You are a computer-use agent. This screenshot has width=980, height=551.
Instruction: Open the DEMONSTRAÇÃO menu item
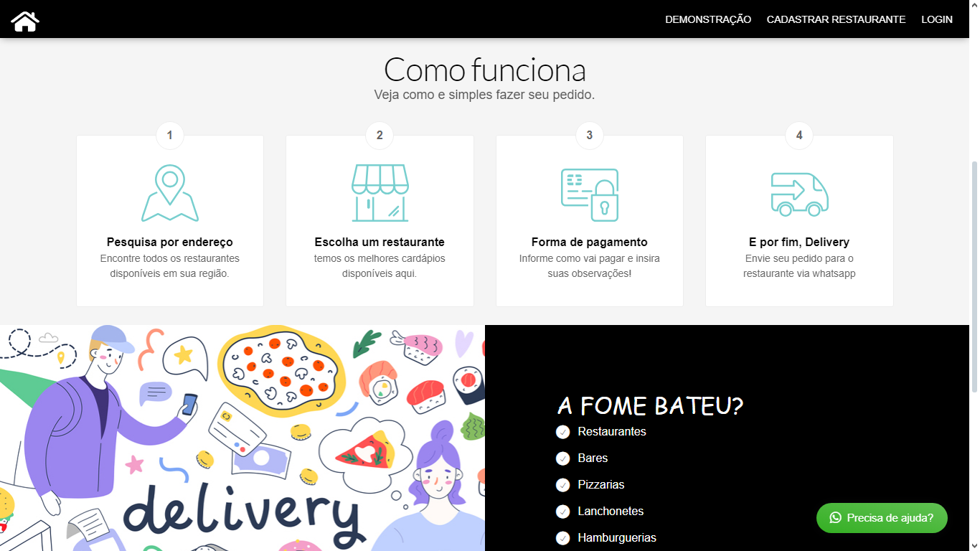[708, 19]
